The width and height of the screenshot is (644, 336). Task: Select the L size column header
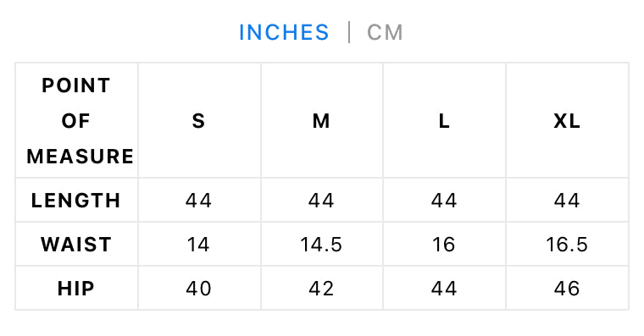(x=444, y=121)
